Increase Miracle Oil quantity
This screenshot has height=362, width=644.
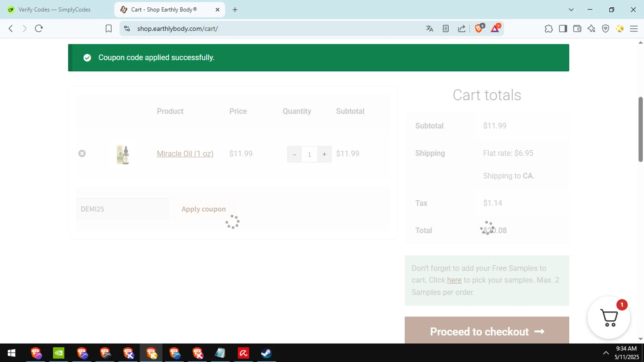324,154
